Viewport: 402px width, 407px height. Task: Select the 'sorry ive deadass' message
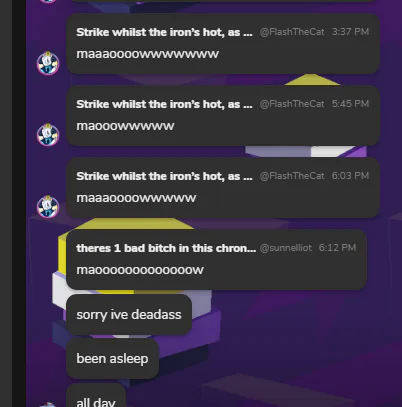129,315
